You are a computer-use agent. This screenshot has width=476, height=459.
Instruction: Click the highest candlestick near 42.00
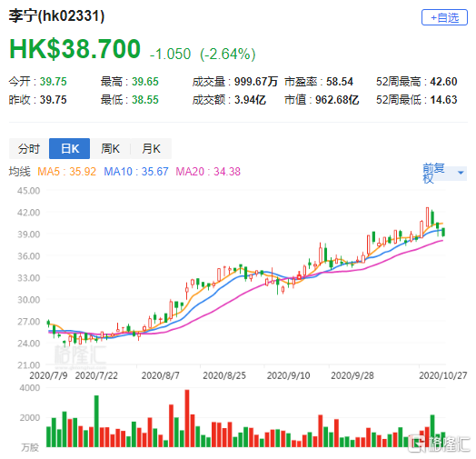428,217
